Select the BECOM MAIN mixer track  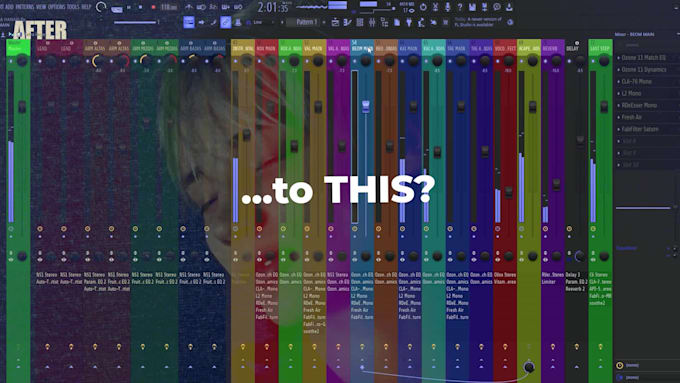point(362,48)
